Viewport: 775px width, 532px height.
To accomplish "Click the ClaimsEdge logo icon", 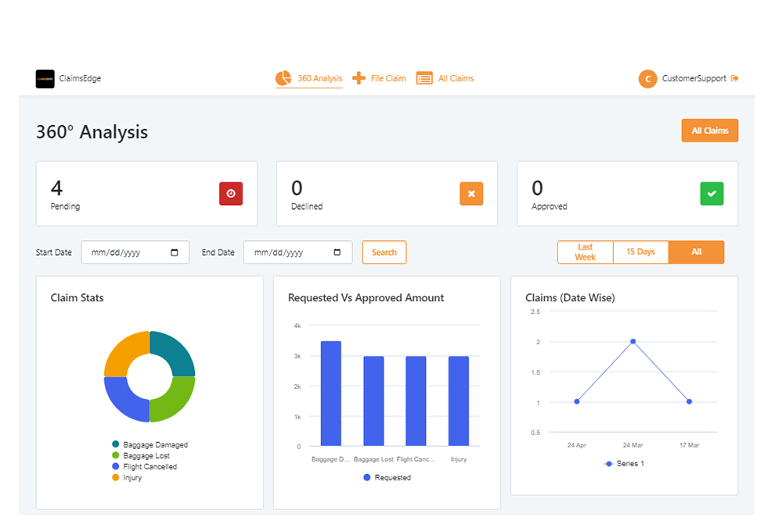I will click(45, 79).
